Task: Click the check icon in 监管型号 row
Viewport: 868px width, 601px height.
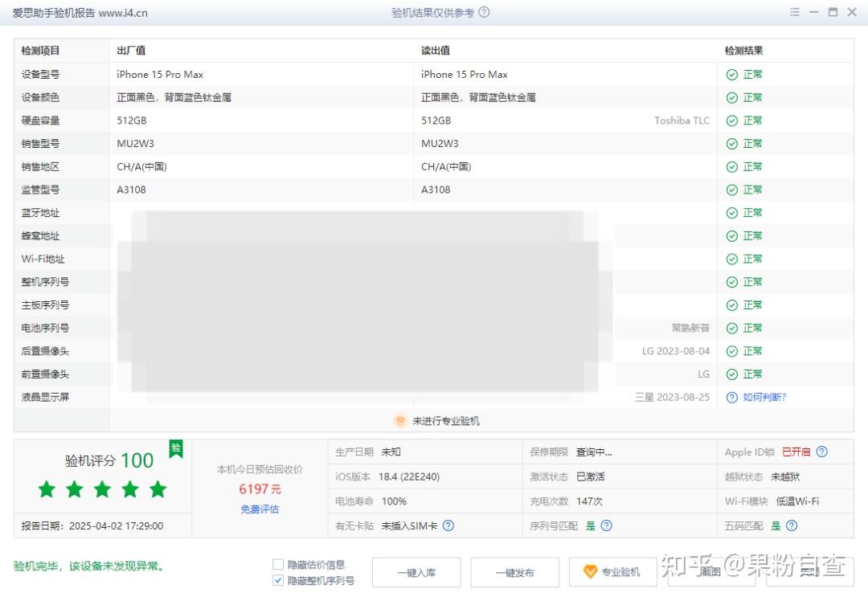Action: [x=732, y=190]
